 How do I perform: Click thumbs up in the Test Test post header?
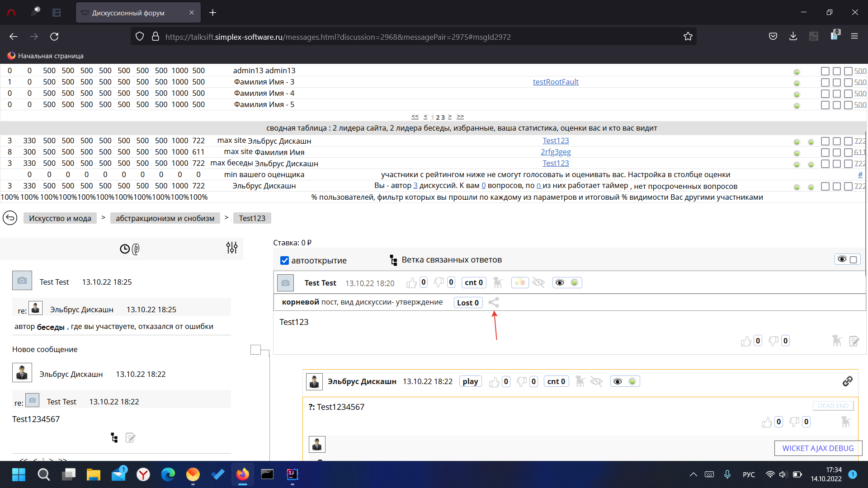(x=411, y=283)
